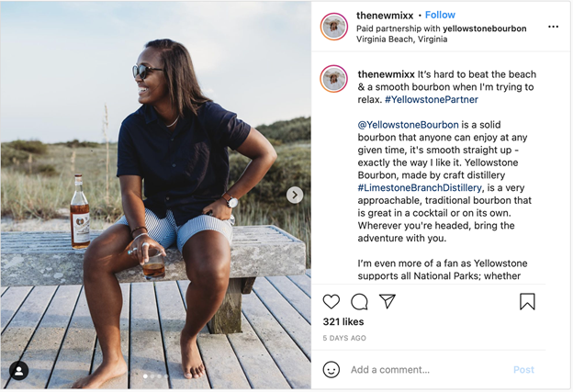Open the three-dot more options menu
573x392 pixels.
click(553, 27)
